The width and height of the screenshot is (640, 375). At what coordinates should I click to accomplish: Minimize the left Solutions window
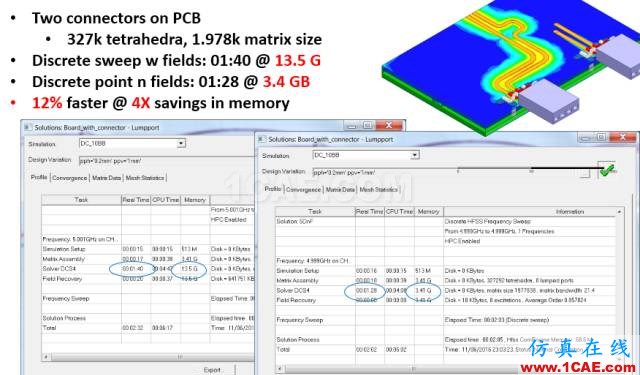point(352,126)
